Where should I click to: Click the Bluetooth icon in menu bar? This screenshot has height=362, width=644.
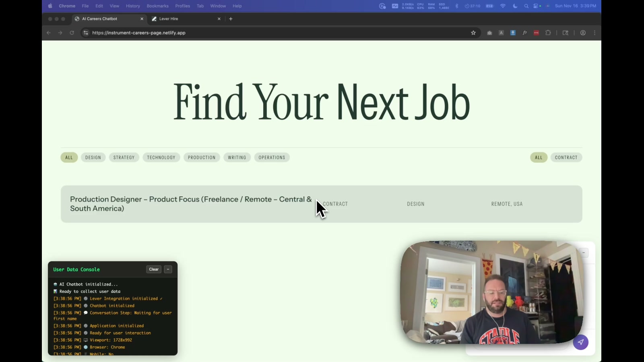pyautogui.click(x=456, y=6)
